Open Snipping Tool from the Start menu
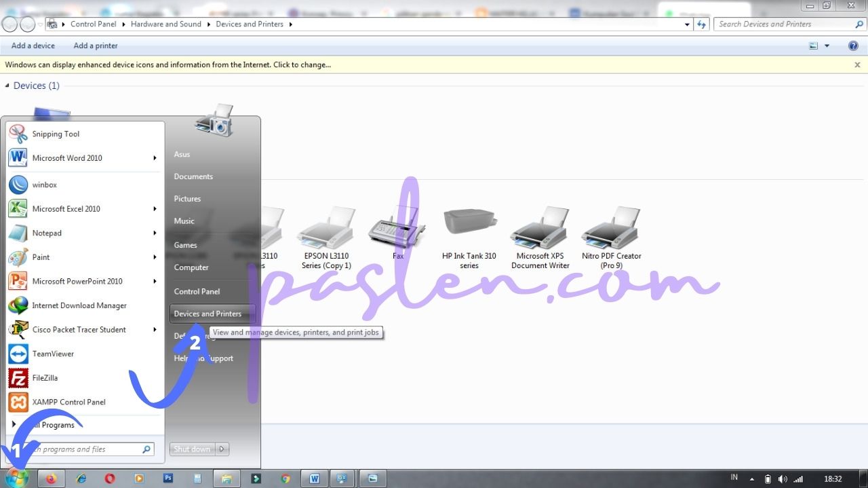 pos(85,134)
